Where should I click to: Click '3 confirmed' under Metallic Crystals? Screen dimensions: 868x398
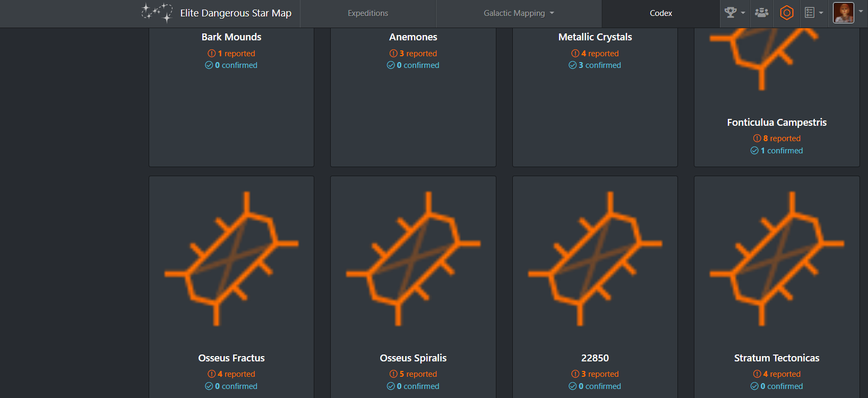click(x=595, y=65)
